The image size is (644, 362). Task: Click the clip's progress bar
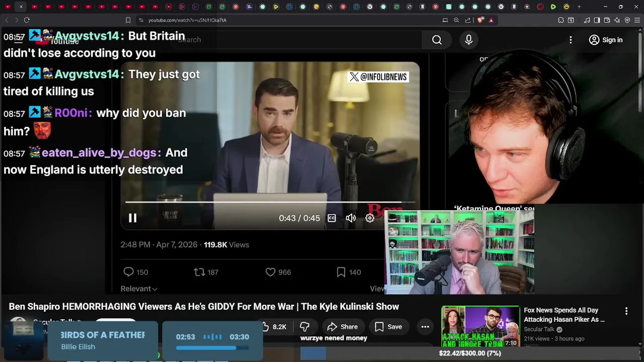click(270, 202)
